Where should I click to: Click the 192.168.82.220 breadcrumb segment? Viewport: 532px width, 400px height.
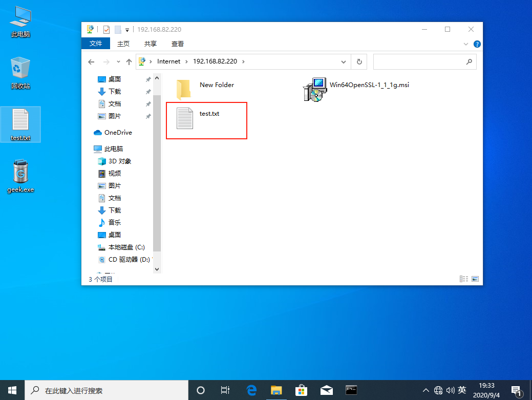215,61
